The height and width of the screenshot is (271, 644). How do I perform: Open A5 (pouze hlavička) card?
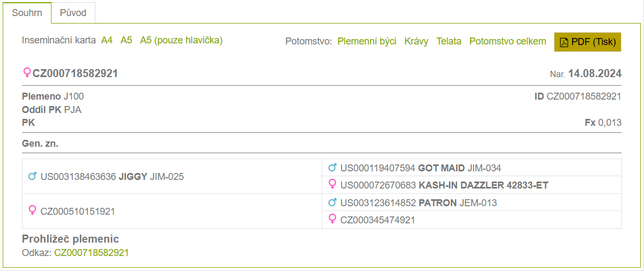click(181, 40)
